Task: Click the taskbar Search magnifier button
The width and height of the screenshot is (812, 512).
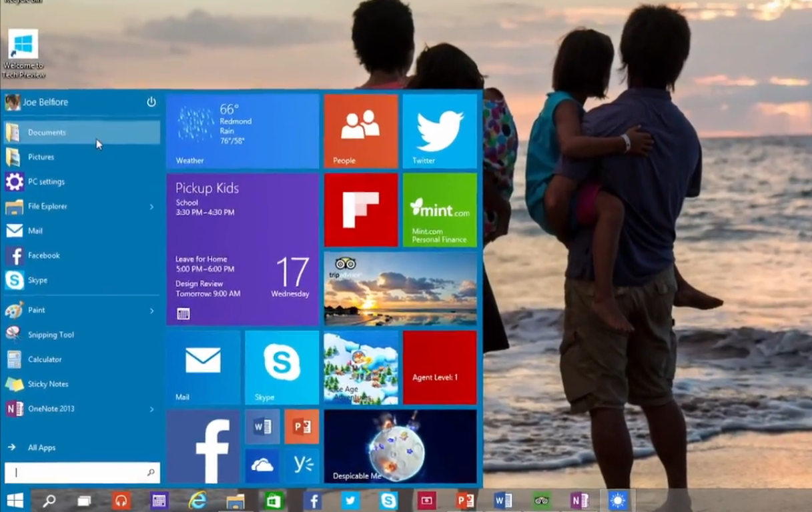Action: [49, 500]
